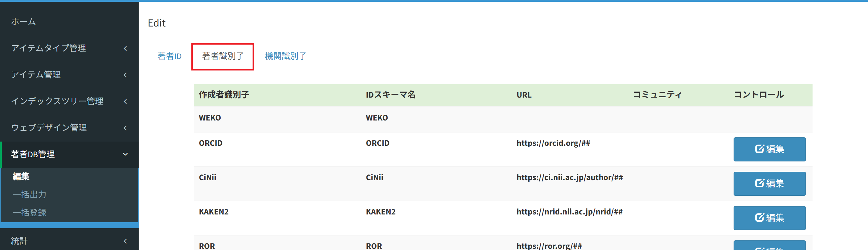Open 一括登録 in the sidebar
The height and width of the screenshot is (250, 868).
(29, 213)
